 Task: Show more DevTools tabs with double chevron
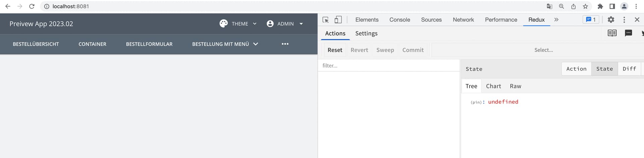point(556,20)
